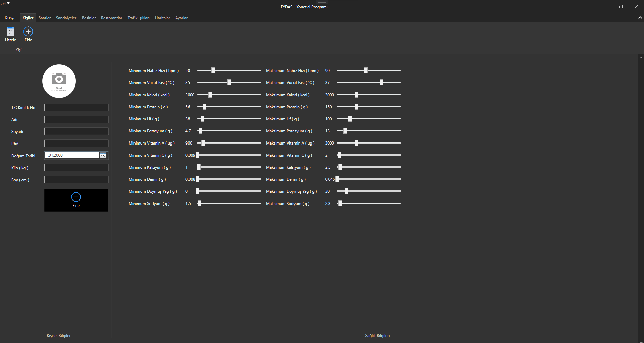Focus the Kilo ( kg ) text box
This screenshot has width=644, height=343.
tap(76, 168)
